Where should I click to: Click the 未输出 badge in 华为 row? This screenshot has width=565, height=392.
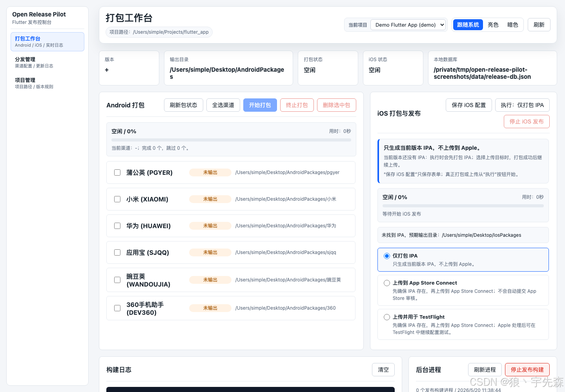tap(210, 226)
